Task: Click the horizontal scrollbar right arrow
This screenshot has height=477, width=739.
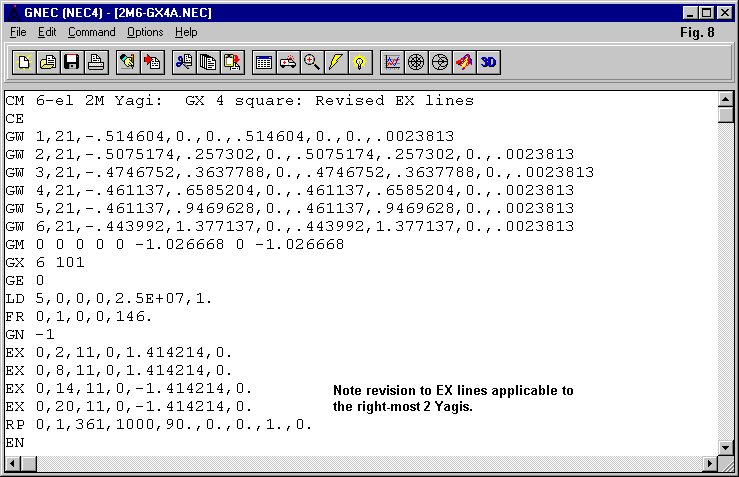Action: pyautogui.click(x=711, y=463)
